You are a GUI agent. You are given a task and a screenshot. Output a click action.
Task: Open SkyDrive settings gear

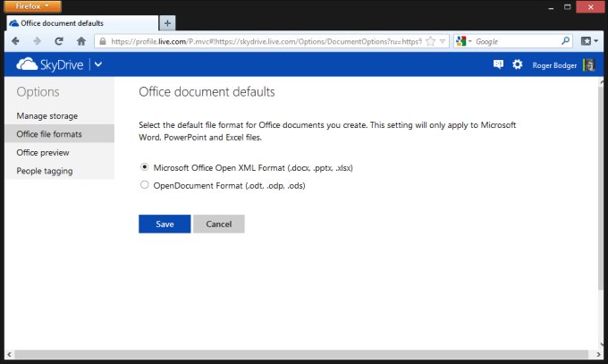coord(517,64)
